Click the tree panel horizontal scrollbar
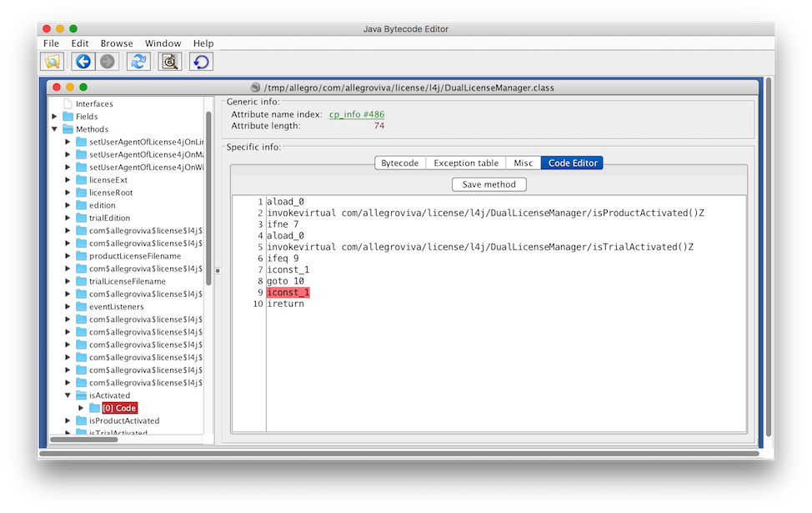Screen dimensions: 812x513 84,440
